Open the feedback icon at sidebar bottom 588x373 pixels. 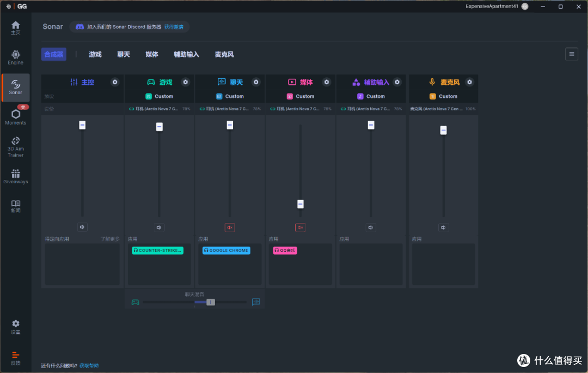(x=15, y=358)
